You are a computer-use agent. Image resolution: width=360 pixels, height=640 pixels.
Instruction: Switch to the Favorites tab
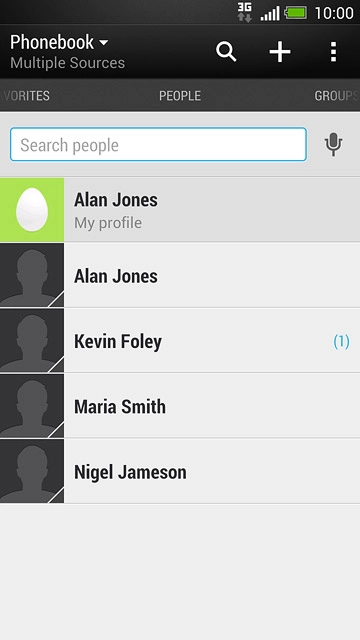pos(26,96)
